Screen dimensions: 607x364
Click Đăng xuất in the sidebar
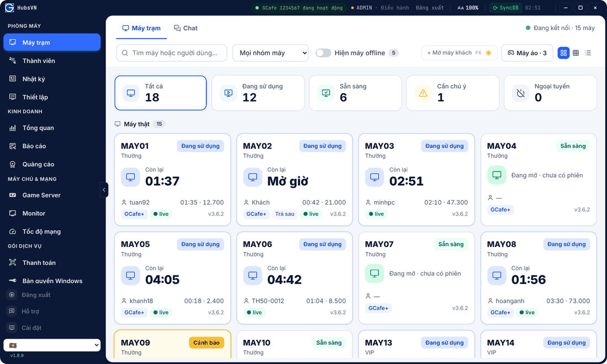[x=52, y=295]
